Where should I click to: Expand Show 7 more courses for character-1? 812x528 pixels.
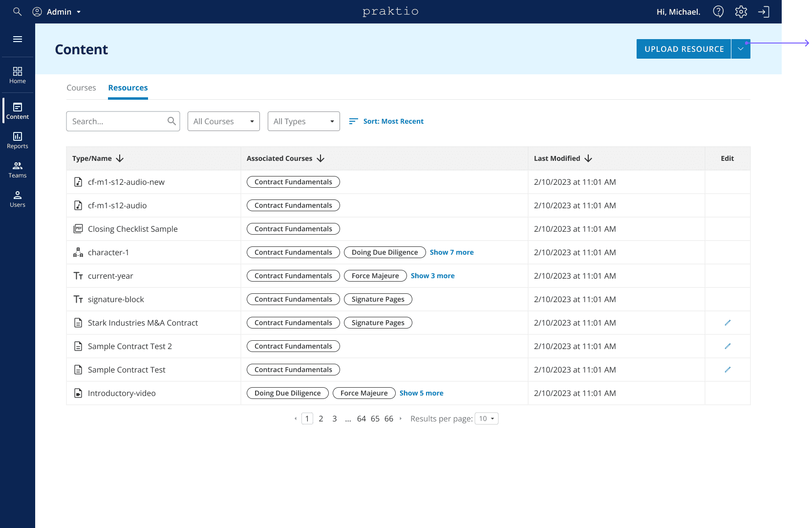click(x=452, y=252)
